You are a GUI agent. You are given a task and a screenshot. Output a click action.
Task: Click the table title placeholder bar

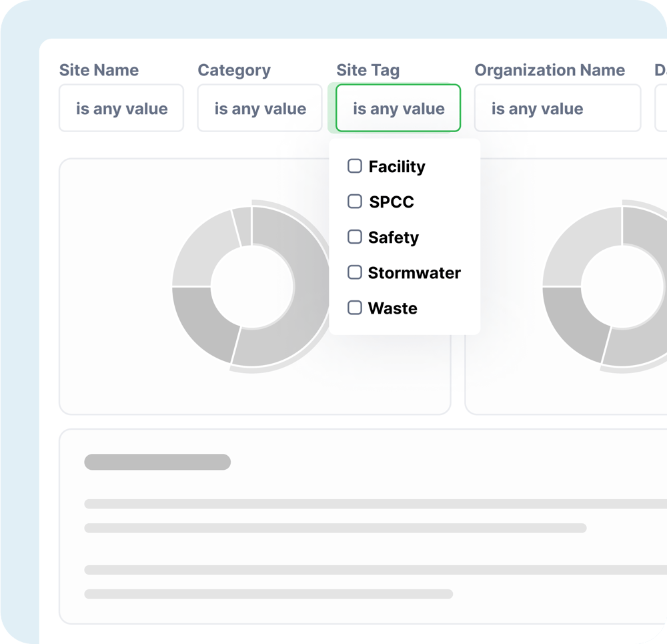[157, 462]
